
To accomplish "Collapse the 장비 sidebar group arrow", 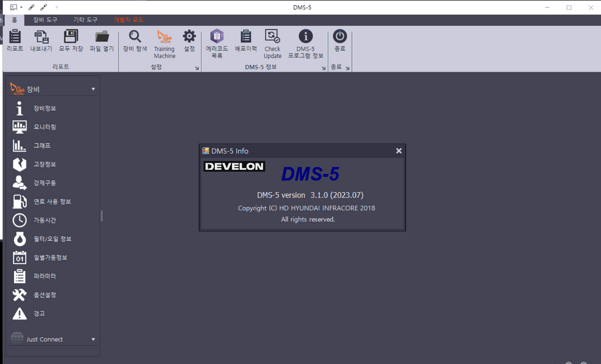I will point(93,89).
